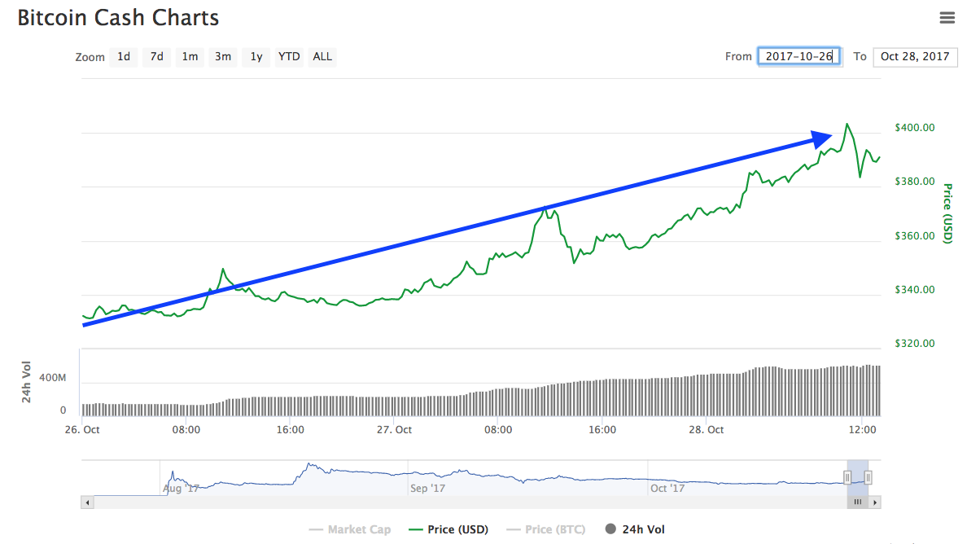Click the $360.00 price axis label

[915, 236]
